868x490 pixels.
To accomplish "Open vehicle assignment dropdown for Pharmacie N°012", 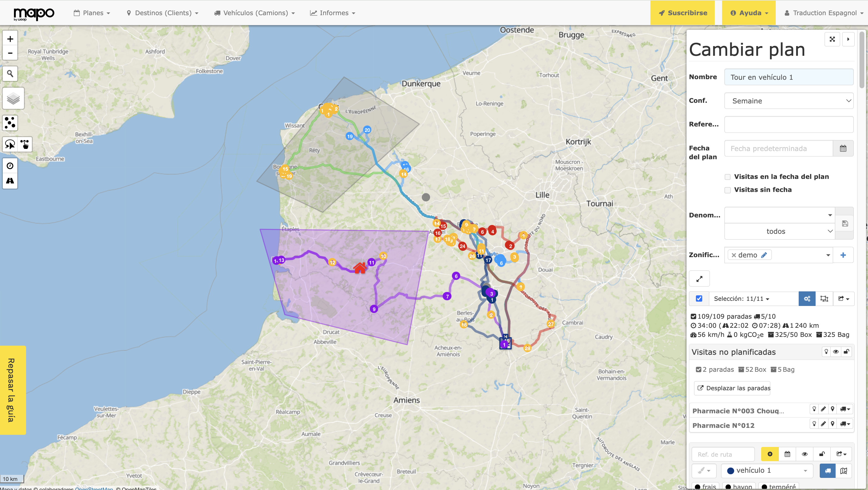I will (x=845, y=423).
